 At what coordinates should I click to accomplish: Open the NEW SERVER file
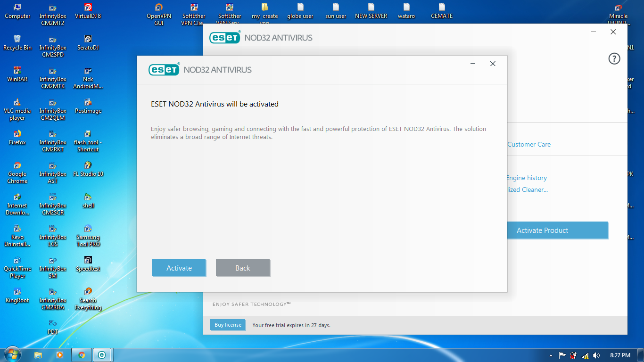coord(371,12)
